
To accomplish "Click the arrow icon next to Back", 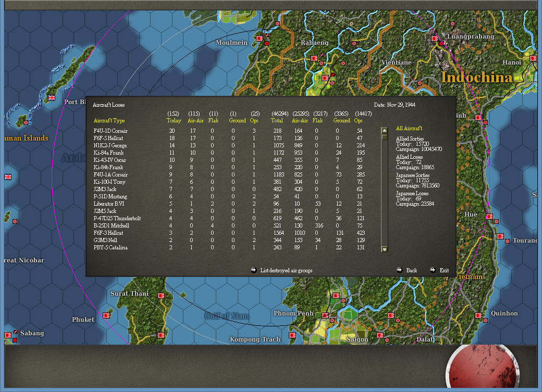I will [400, 270].
